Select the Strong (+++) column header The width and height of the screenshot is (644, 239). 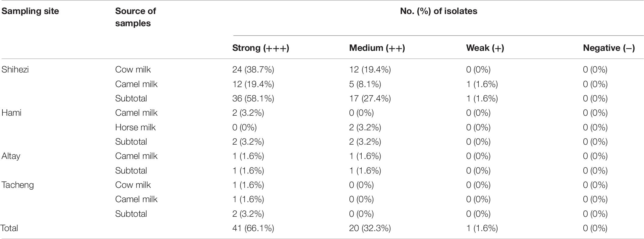pyautogui.click(x=261, y=48)
